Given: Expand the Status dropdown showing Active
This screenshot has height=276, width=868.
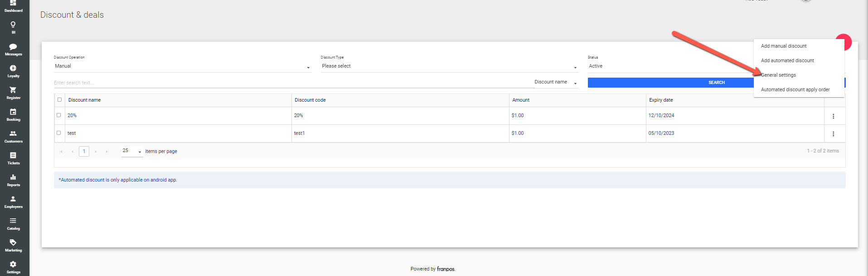Looking at the screenshot, I should pyautogui.click(x=671, y=66).
